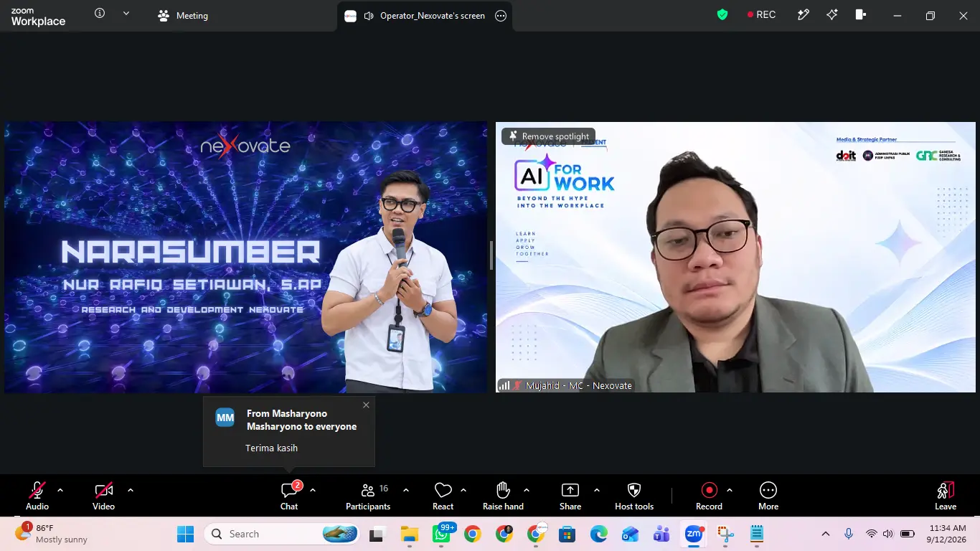Click divider handle between the two video panes

tap(491, 255)
